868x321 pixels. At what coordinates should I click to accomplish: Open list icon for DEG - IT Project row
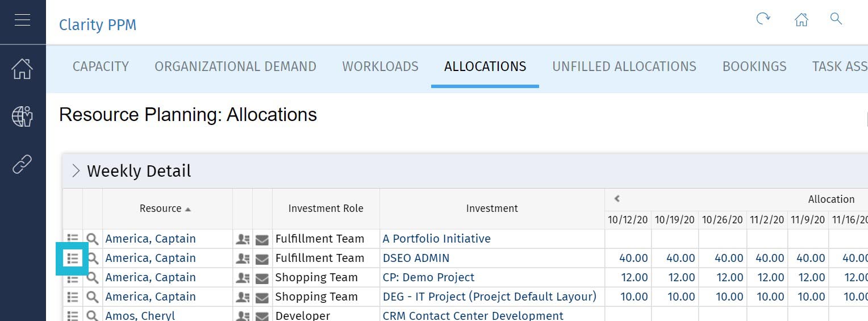(x=73, y=297)
